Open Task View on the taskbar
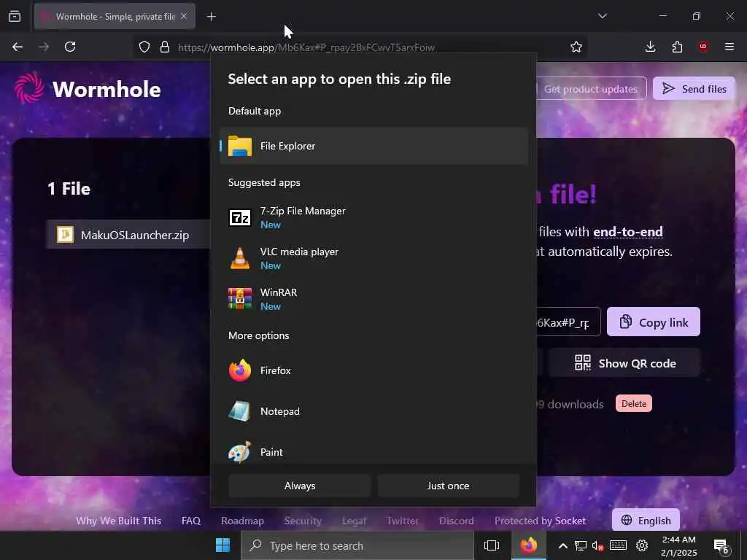This screenshot has height=560, width=747. pyautogui.click(x=491, y=545)
